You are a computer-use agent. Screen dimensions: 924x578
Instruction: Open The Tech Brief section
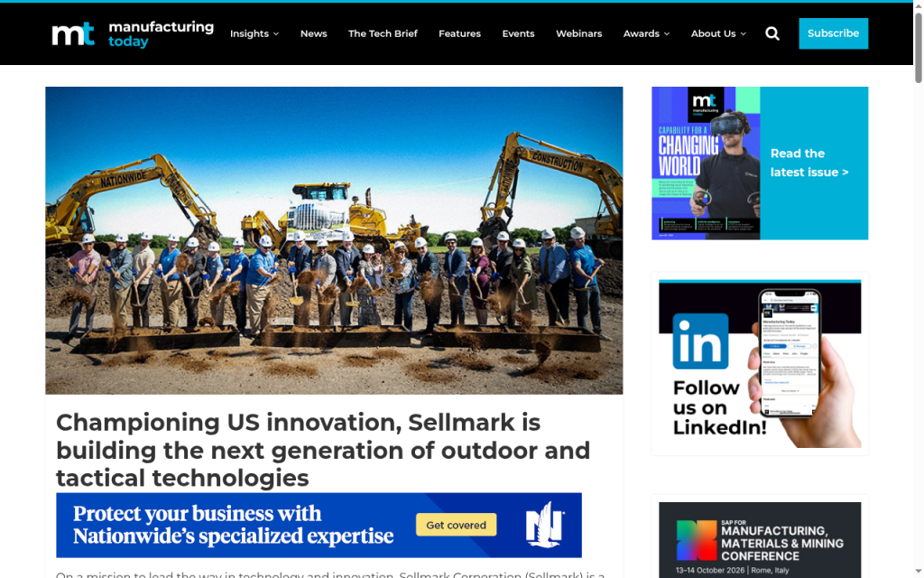pos(383,33)
